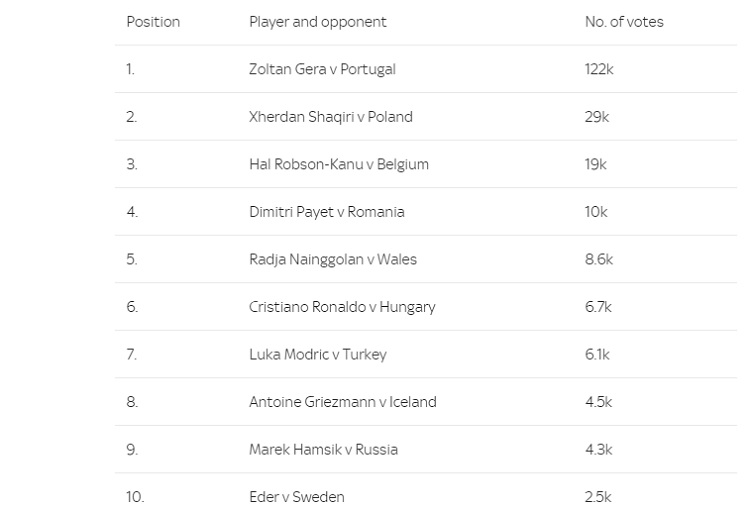
Task: Click Cristiano Ronaldo v Hungary entry
Action: click(342, 307)
